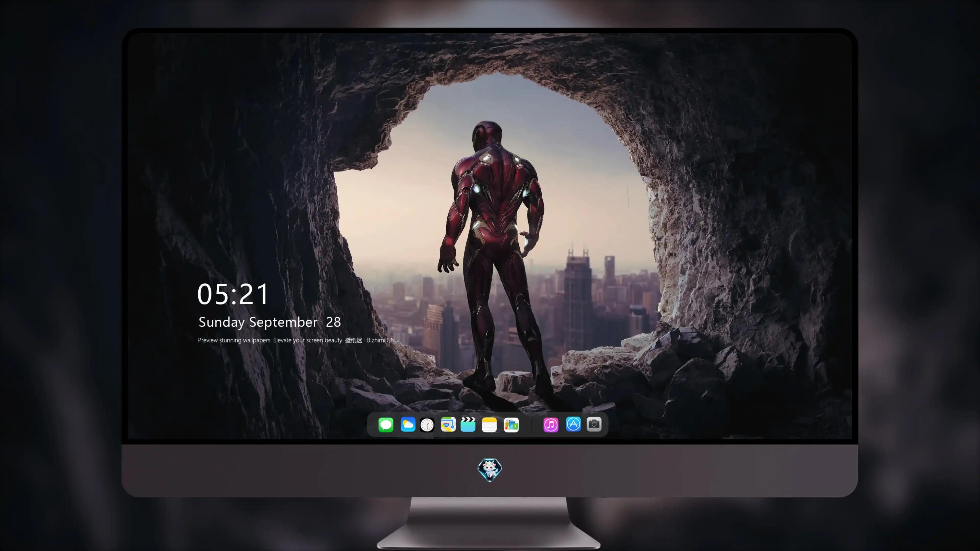Click the date text 'Sunday September 28'

point(270,322)
